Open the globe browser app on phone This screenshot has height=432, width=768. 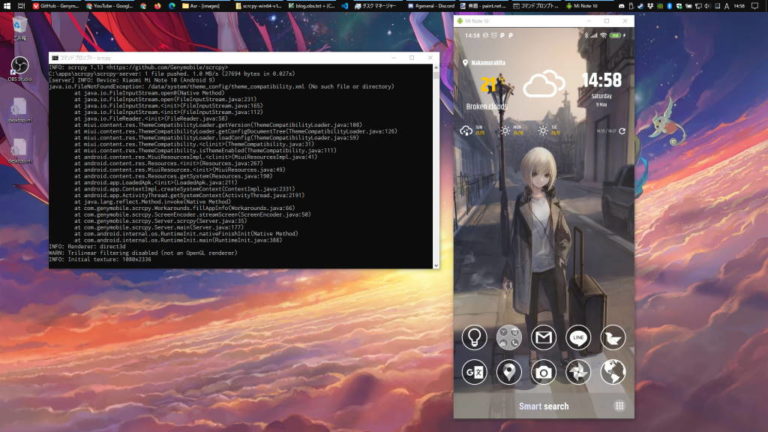pos(613,372)
